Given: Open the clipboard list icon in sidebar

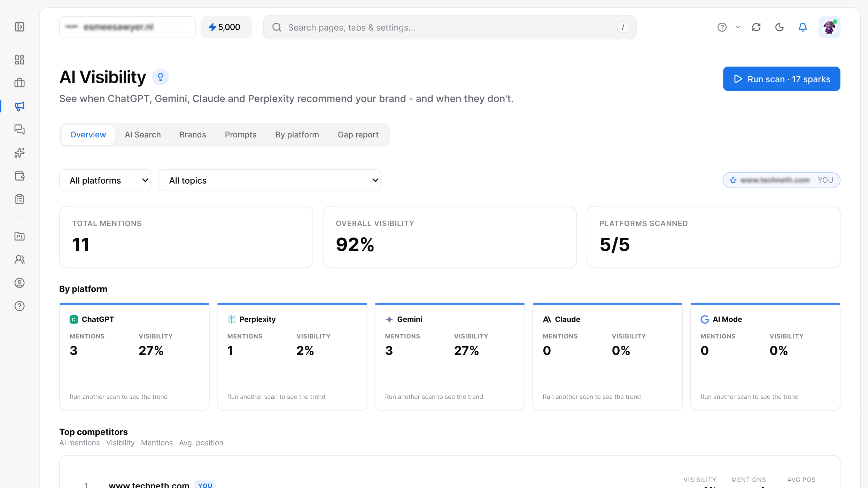Looking at the screenshot, I should point(20,199).
